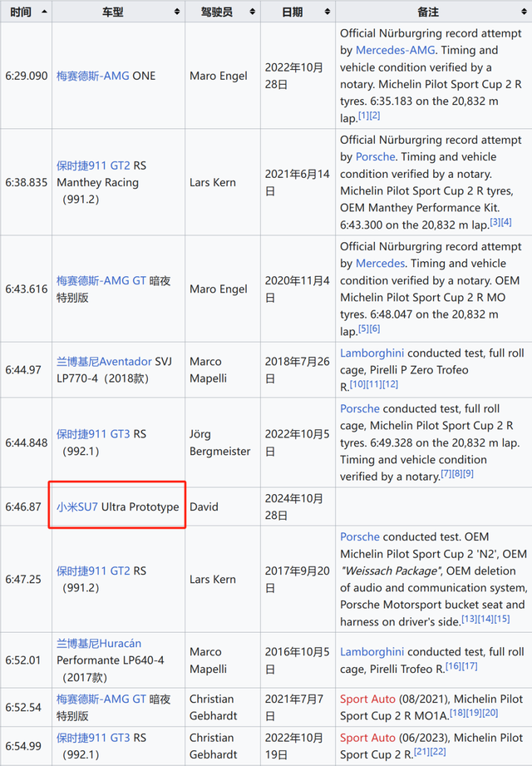This screenshot has height=766, width=532.
Task: Open 梅赛德斯-AMG link in ONE row
Action: [x=93, y=76]
